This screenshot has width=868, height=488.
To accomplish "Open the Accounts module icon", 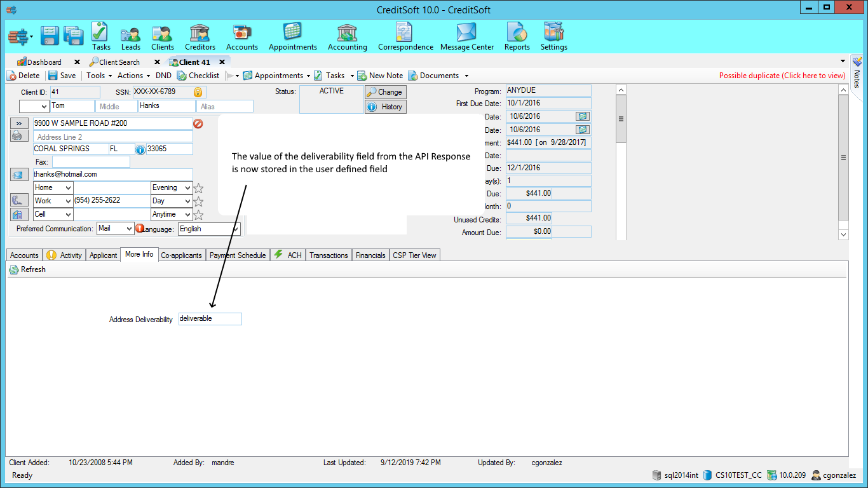I will click(242, 37).
